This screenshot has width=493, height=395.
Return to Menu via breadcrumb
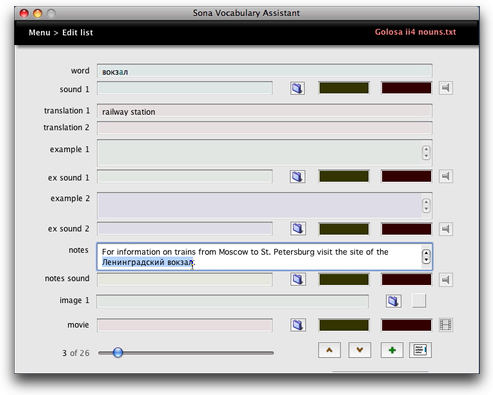tap(39, 33)
